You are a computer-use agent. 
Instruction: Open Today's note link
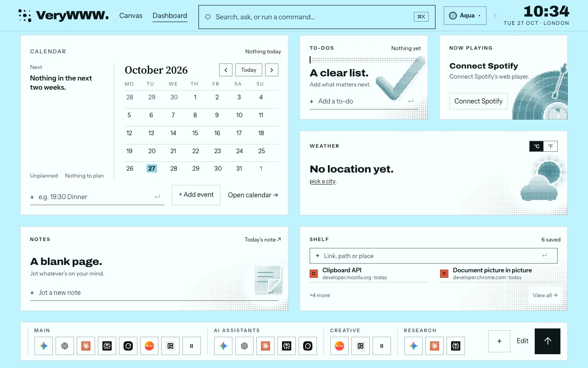pos(263,240)
